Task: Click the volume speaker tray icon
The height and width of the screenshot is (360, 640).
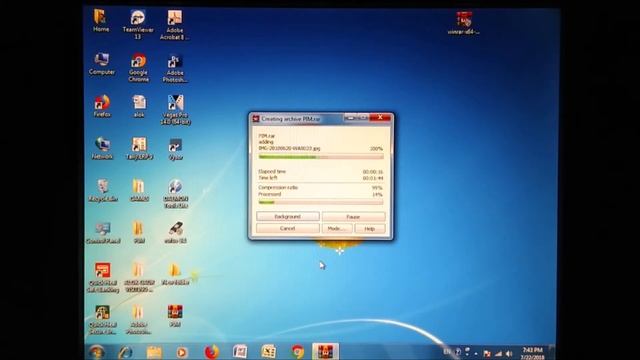Action: [509, 353]
